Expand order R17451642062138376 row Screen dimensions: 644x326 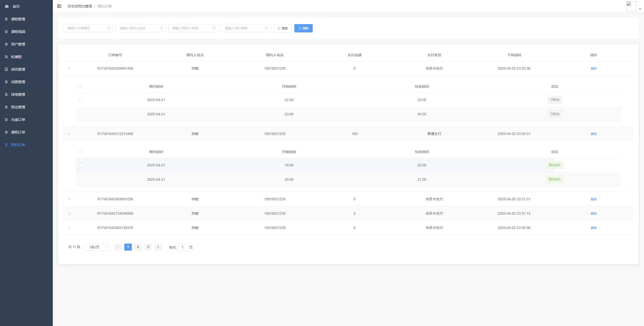tap(69, 228)
